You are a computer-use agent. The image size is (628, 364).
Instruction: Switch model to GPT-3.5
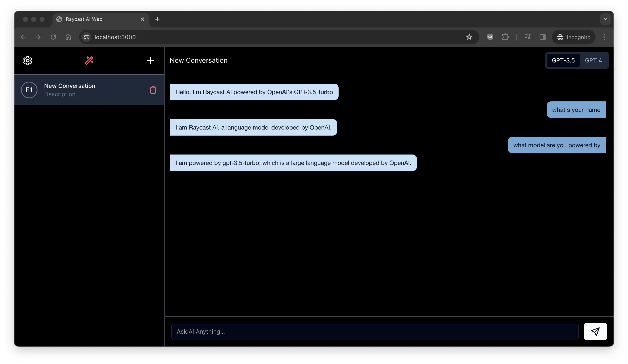coord(563,60)
